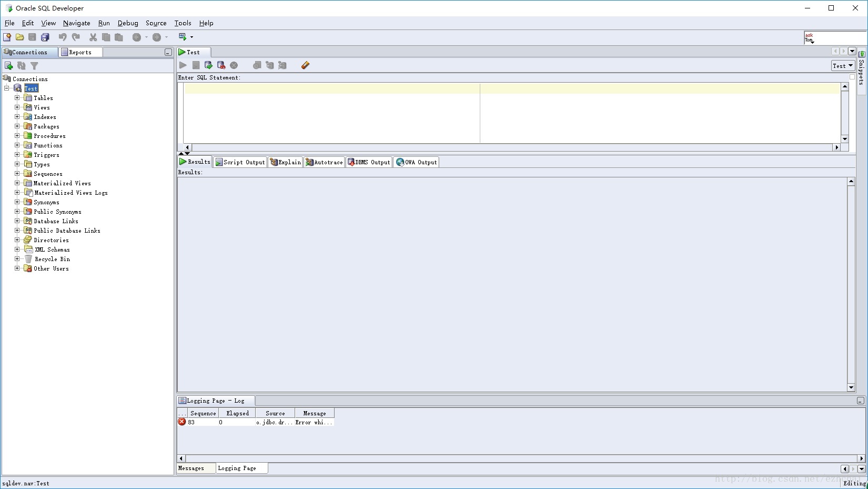The image size is (868, 489).
Task: Refresh the connections tree
Action: click(22, 66)
